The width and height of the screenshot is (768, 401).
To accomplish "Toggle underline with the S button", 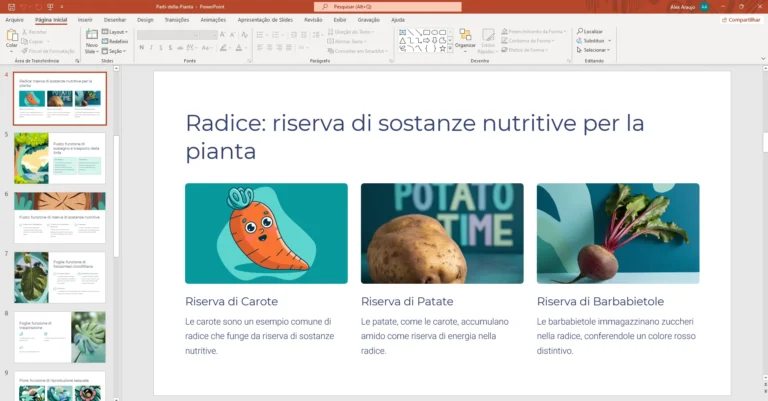I will pos(160,47).
